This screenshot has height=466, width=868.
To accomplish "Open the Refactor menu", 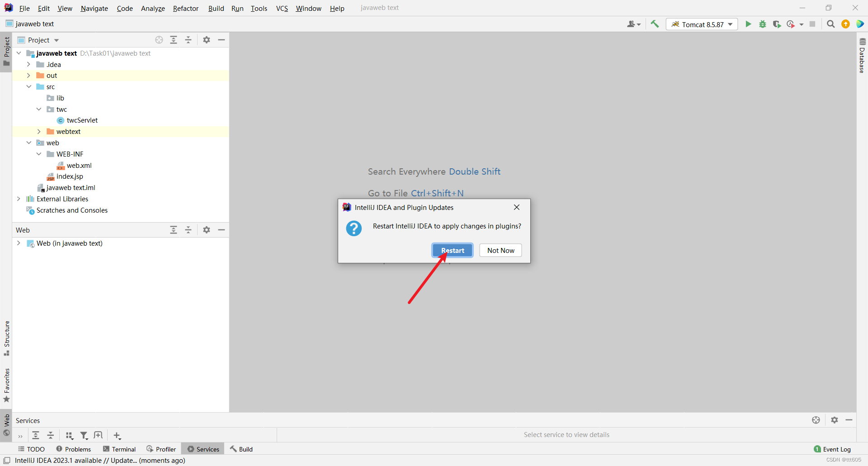I will click(x=186, y=8).
